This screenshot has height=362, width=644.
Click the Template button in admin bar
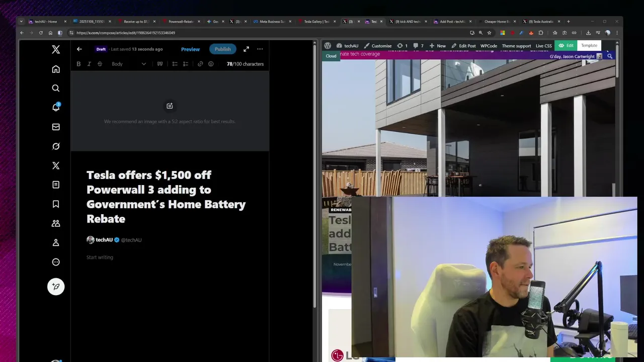(x=589, y=46)
